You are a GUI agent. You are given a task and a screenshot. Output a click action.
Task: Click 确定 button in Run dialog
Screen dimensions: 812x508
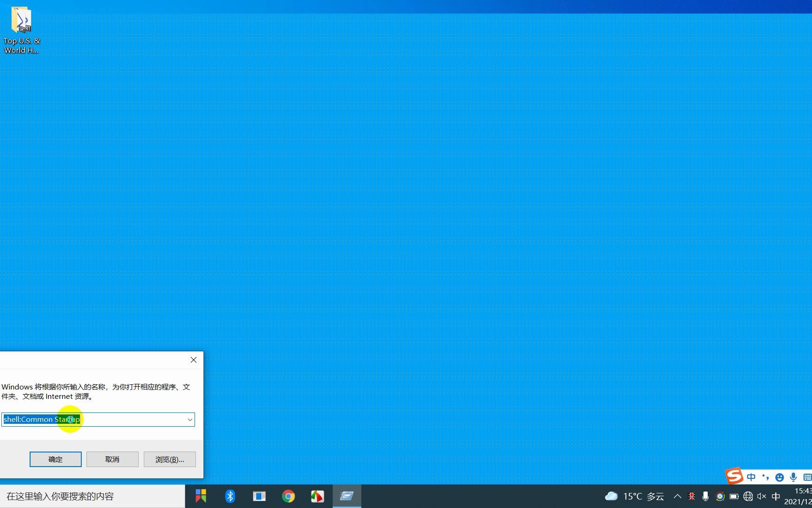tap(55, 459)
